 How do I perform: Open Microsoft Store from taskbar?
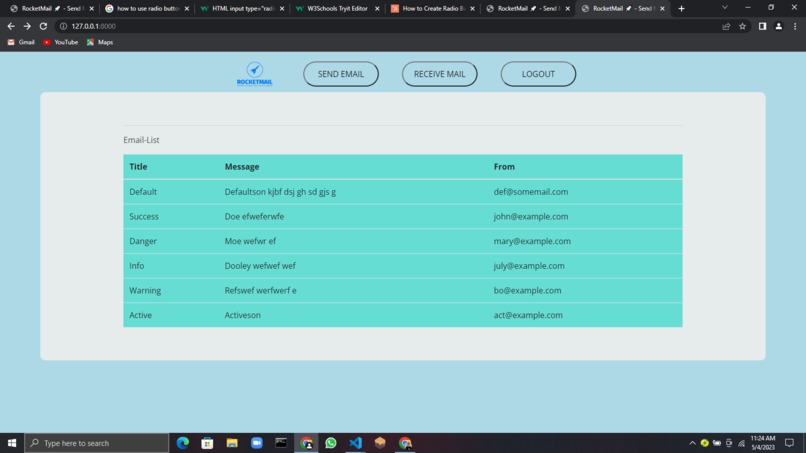207,443
